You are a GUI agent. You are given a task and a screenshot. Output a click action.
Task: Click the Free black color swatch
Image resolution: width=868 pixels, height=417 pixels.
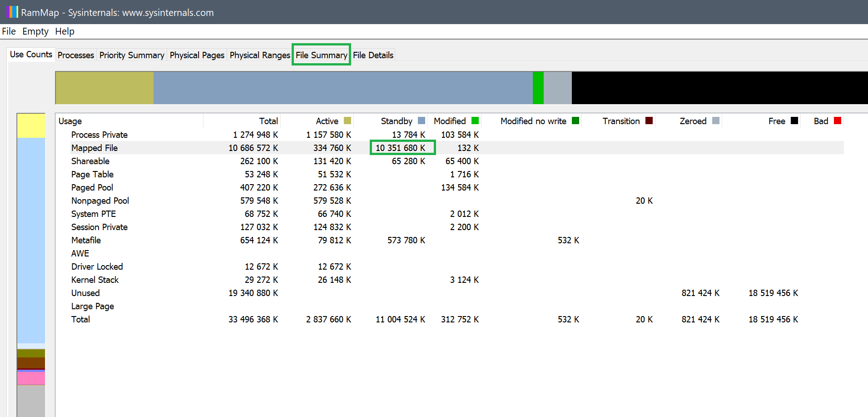click(x=794, y=121)
